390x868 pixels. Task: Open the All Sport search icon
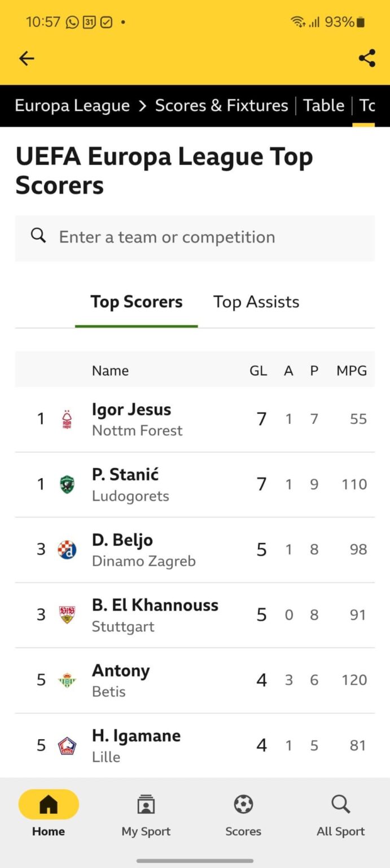[x=340, y=805]
